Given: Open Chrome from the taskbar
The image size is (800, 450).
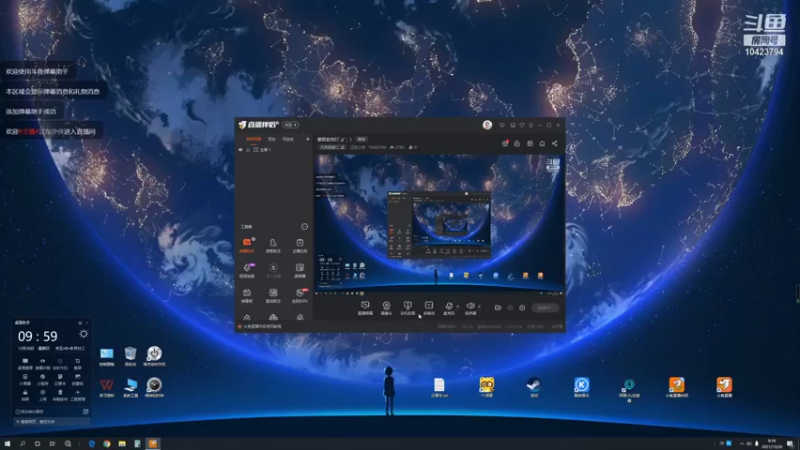Looking at the screenshot, I should 107,444.
